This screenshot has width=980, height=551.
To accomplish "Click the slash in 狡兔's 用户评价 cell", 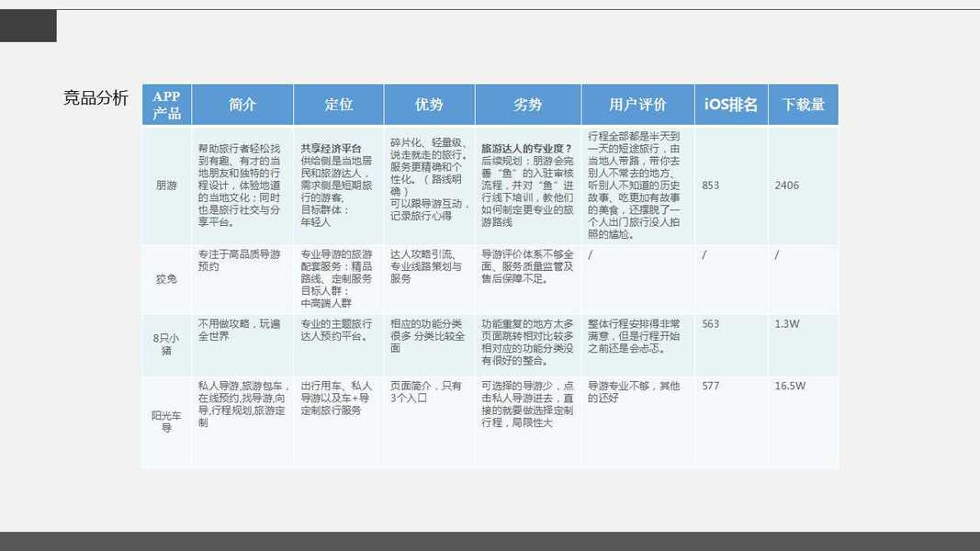I will [x=590, y=255].
